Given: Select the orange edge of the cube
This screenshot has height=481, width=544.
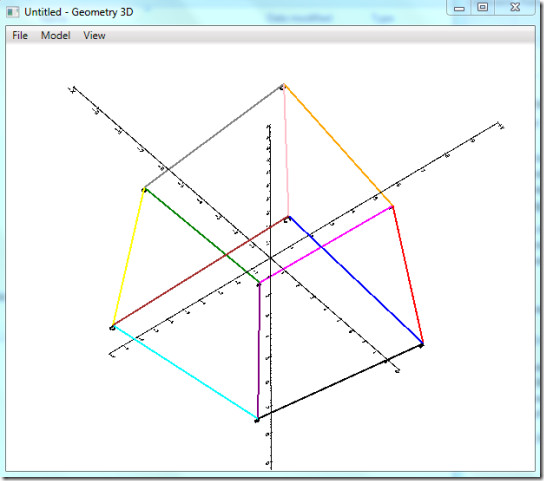Looking at the screenshot, I should (338, 145).
